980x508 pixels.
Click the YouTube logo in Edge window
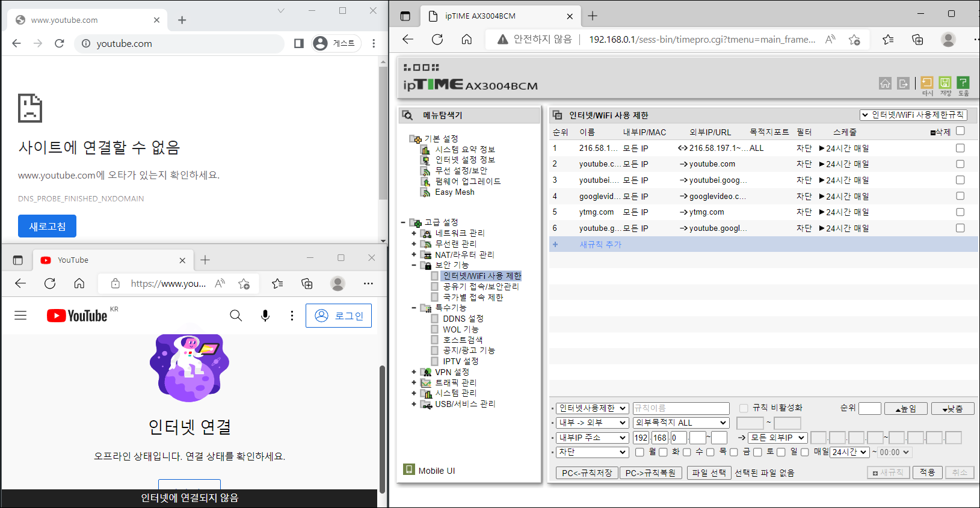pos(77,316)
